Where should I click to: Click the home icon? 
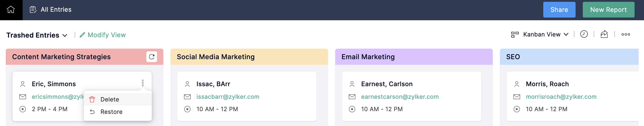click(11, 10)
